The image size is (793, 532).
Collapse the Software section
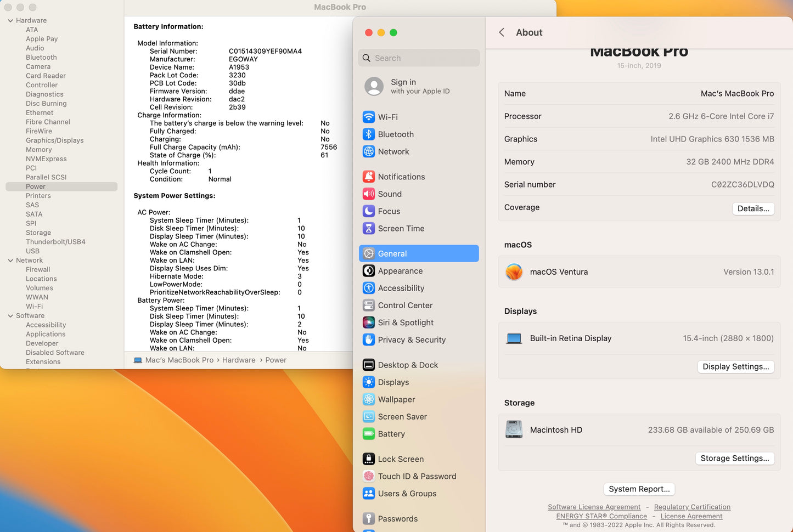click(9, 315)
